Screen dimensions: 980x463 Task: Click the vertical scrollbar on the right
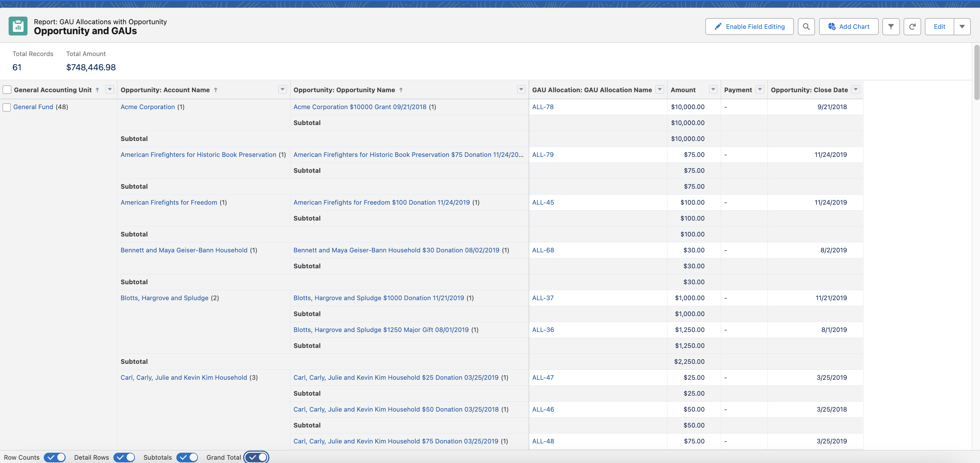coord(976,72)
